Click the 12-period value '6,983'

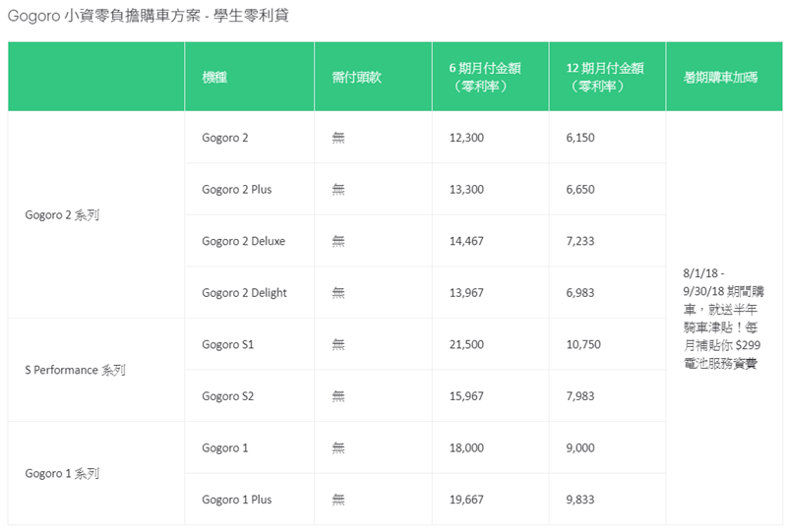point(580,293)
